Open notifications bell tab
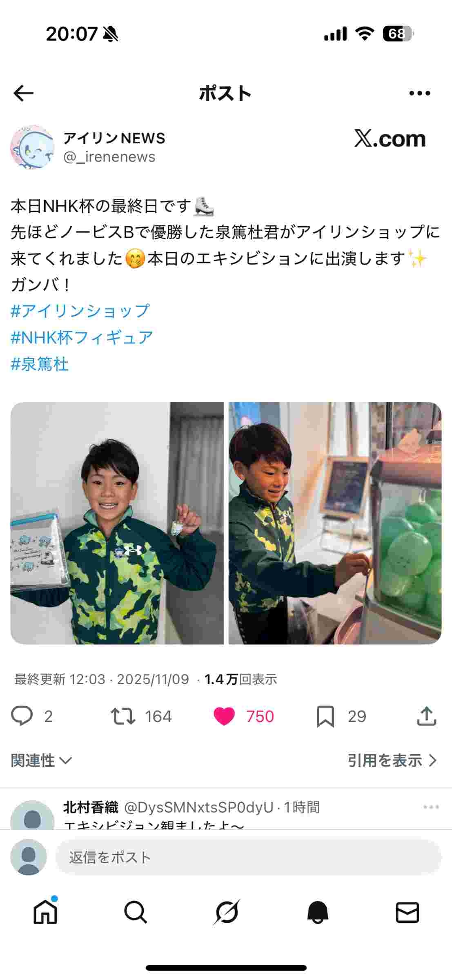The width and height of the screenshot is (452, 980). click(317, 912)
